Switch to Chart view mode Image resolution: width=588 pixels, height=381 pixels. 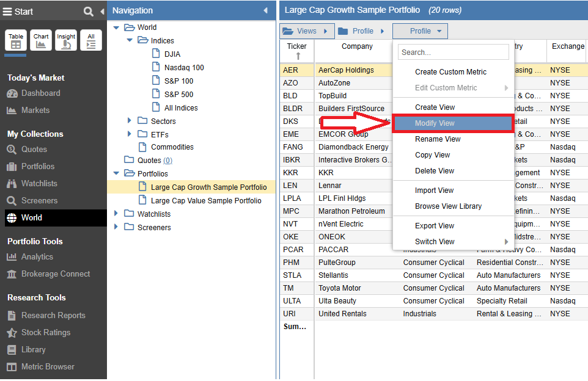[41, 40]
